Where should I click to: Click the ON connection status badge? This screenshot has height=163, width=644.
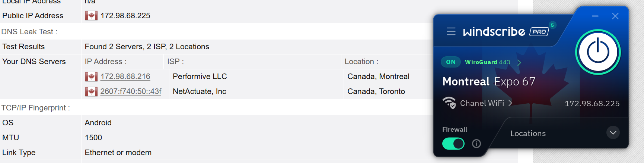coord(450,62)
